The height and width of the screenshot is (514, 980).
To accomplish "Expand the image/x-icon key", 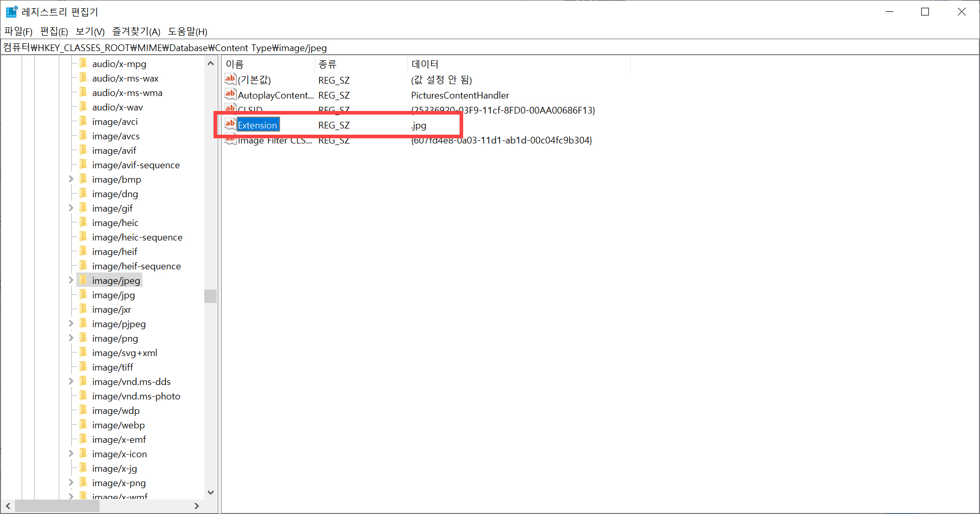I will pyautogui.click(x=71, y=454).
